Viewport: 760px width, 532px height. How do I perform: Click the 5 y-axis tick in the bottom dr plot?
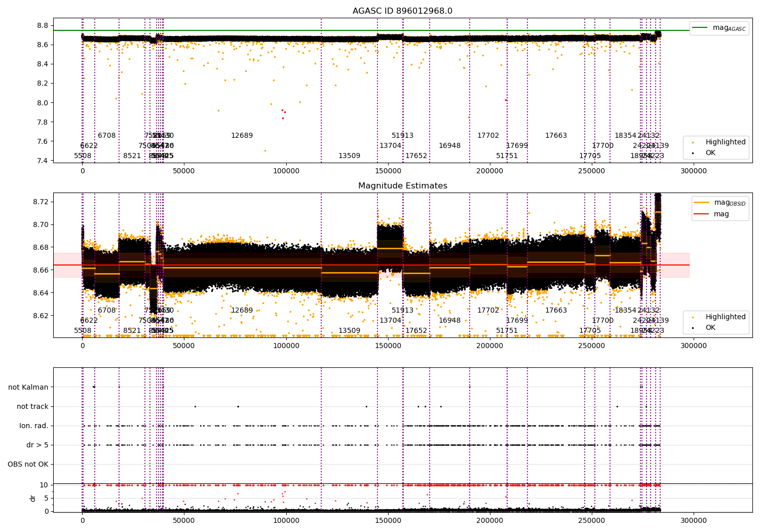(46, 498)
